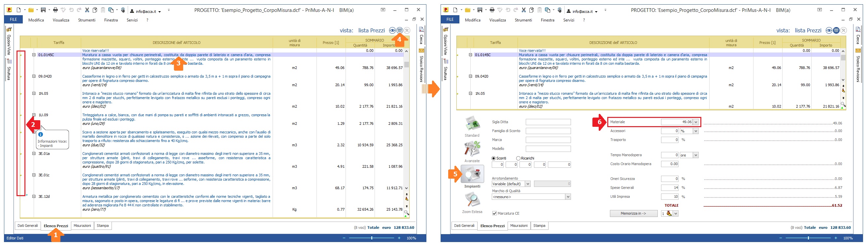Viewport: 868px width, 247px height.
Task: Click the eye view icon in left window header
Action: click(x=392, y=30)
